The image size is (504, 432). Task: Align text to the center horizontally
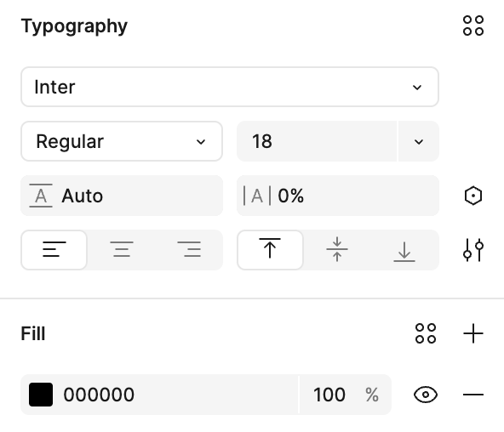tap(122, 250)
